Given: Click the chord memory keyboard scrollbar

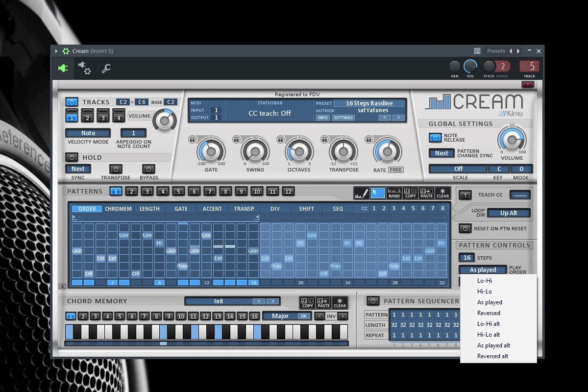Looking at the screenshot, I should click(x=206, y=343).
